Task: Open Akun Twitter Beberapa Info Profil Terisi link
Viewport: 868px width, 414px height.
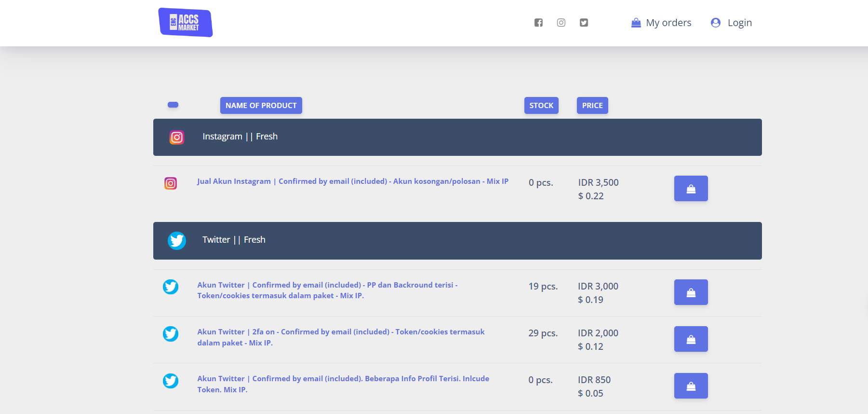Action: [x=343, y=384]
